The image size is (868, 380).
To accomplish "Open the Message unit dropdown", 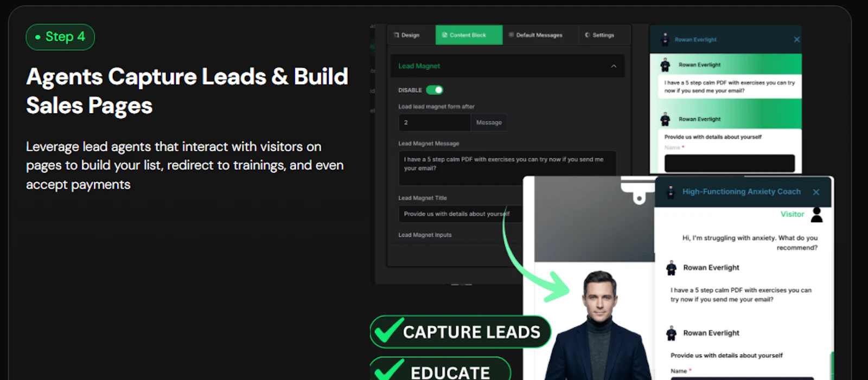I will [x=489, y=123].
